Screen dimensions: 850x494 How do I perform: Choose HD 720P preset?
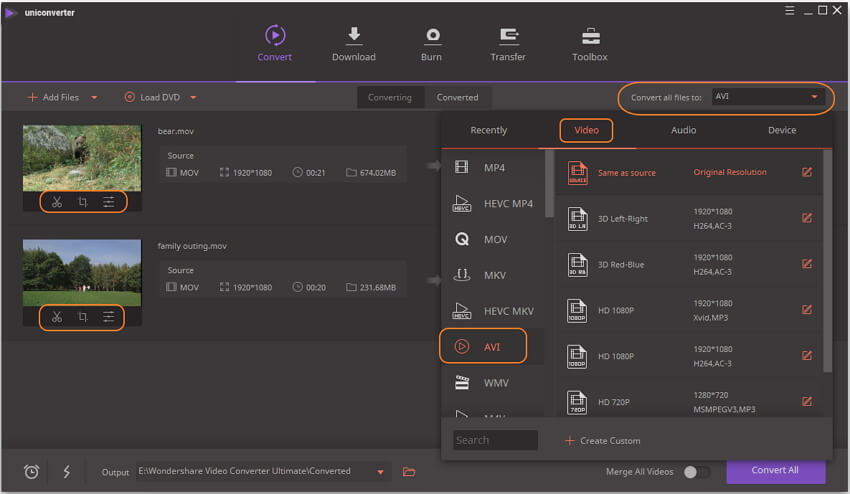[688, 402]
